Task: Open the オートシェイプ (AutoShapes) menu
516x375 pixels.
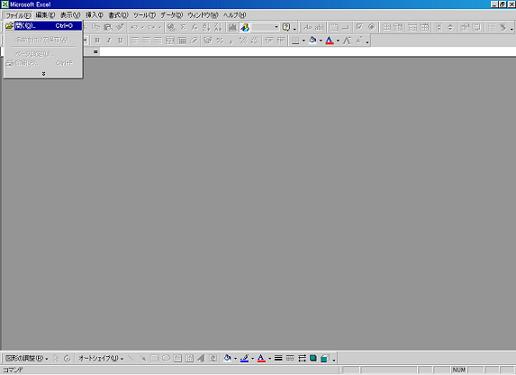Action: click(101, 358)
